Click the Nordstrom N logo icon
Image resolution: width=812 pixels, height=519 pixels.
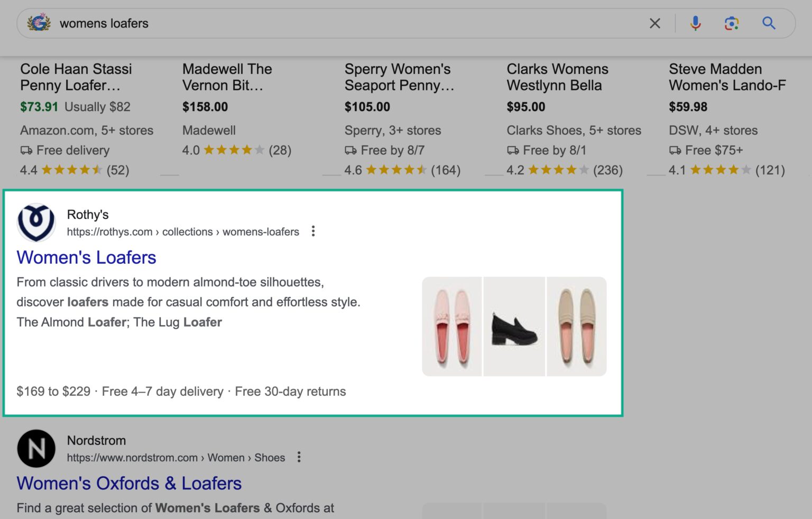(x=36, y=448)
